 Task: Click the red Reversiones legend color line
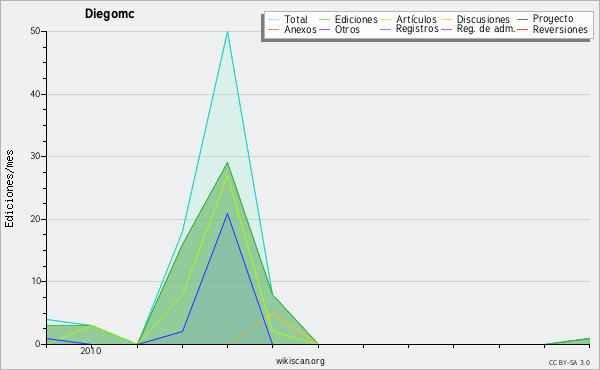tap(522, 29)
